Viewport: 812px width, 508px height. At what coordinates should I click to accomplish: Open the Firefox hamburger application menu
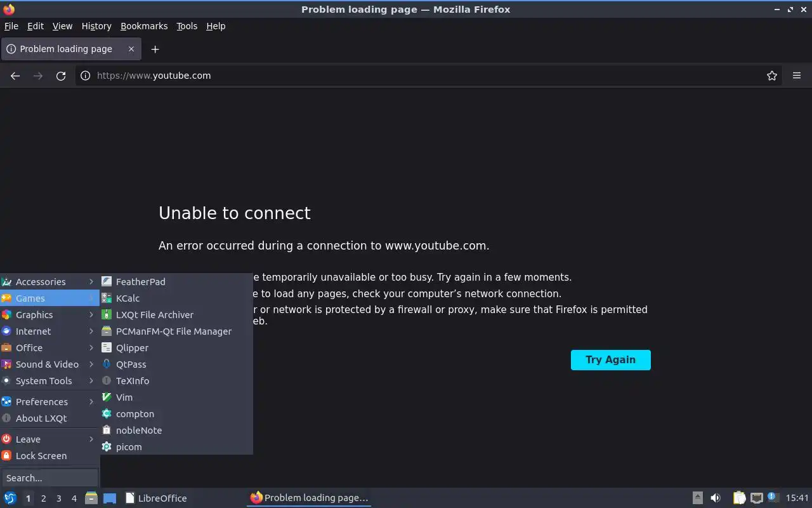797,76
